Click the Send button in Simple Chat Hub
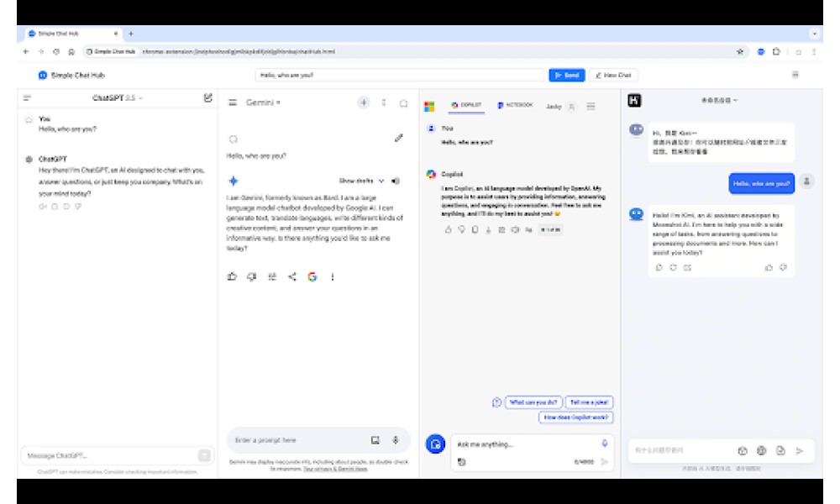The height and width of the screenshot is (504, 840). pos(567,75)
